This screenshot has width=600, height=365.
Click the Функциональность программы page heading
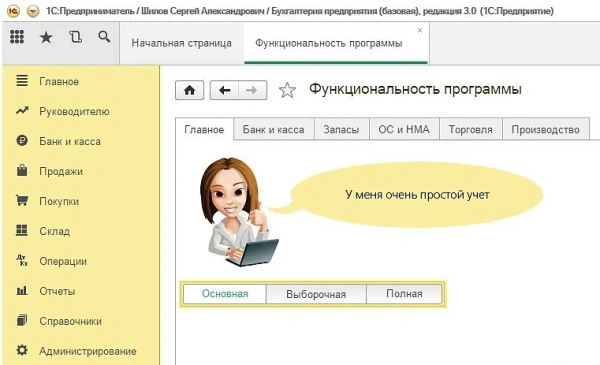pos(415,89)
